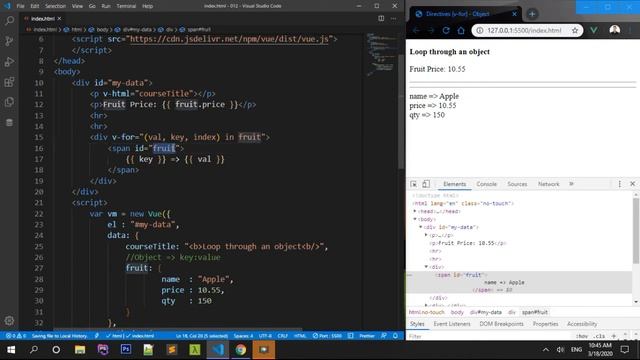Open the Help menu in VS Code
The image size is (640, 360).
(147, 6)
